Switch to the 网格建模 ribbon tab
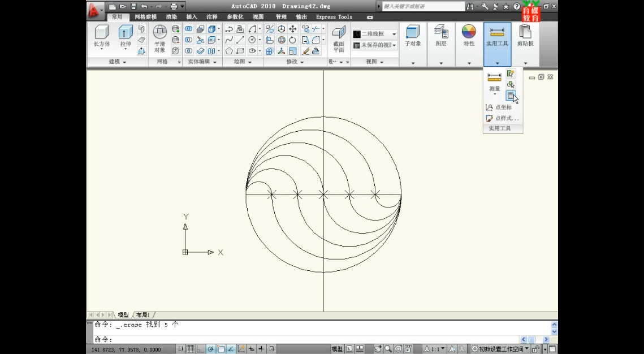 pos(146,17)
